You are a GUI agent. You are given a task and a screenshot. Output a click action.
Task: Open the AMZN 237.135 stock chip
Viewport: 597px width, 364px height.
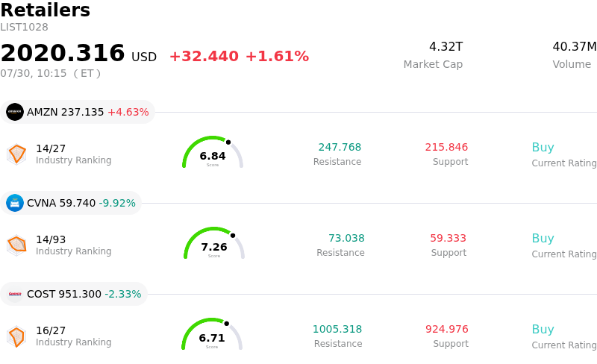pyautogui.click(x=78, y=112)
